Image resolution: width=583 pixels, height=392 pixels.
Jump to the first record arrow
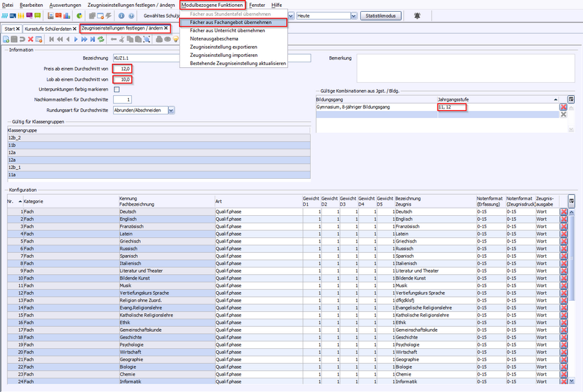point(52,39)
